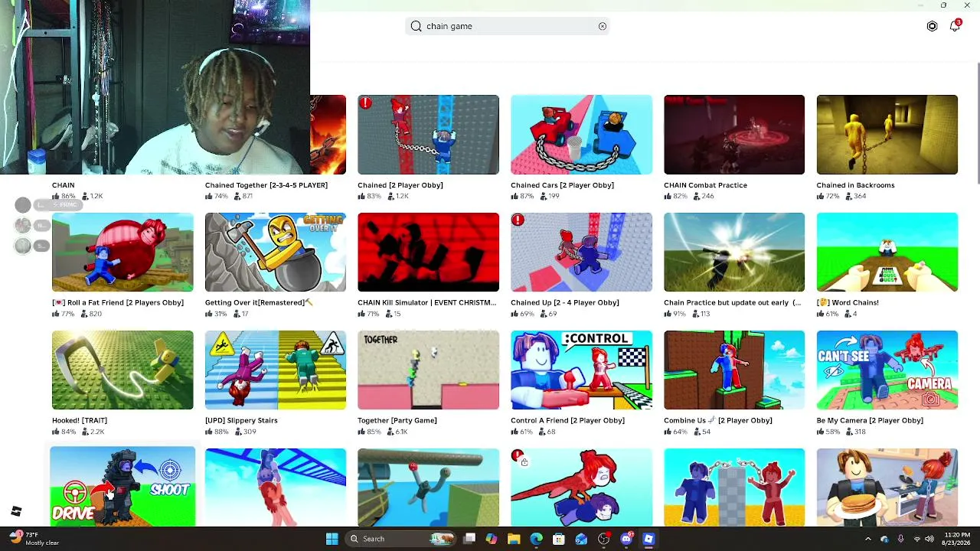Open the 'Hooked! [TRAIT]' game thumbnail

[x=122, y=370]
